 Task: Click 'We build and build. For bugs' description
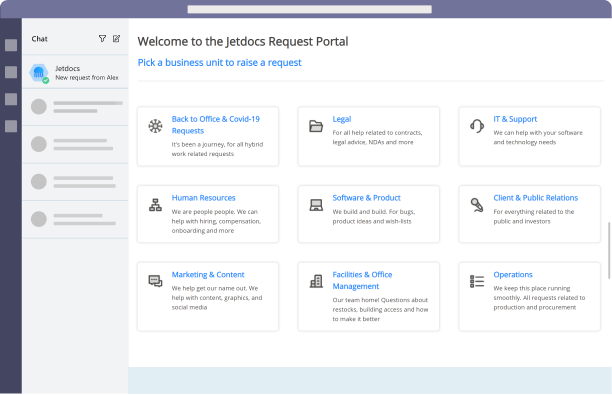pos(374,217)
